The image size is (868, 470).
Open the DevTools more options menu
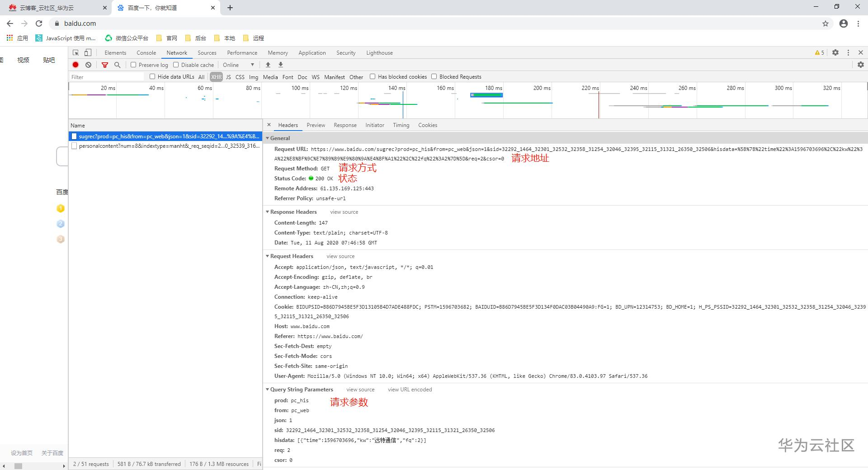pos(848,52)
